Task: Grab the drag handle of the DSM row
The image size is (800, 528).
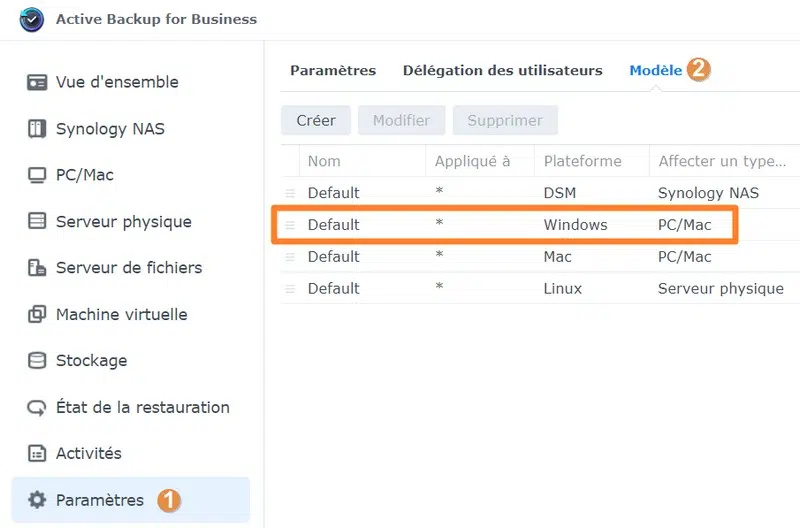Action: pyautogui.click(x=290, y=193)
